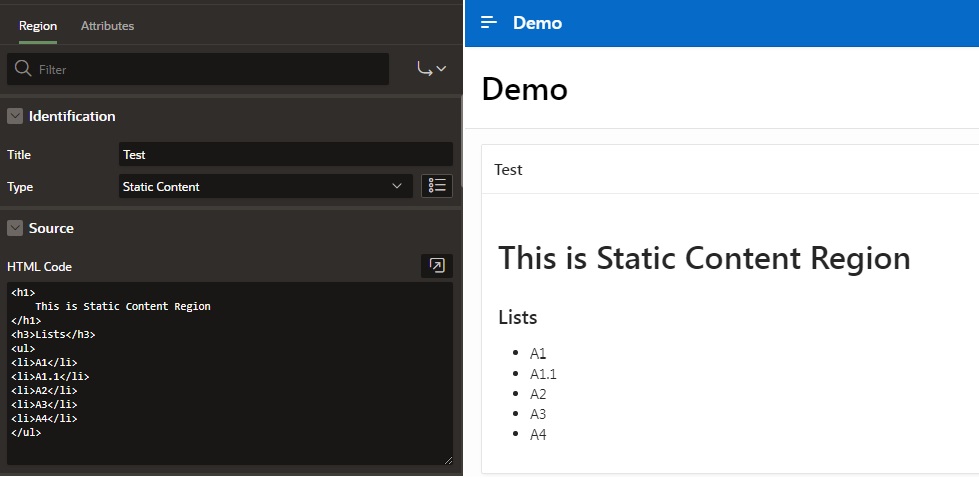The image size is (979, 478).
Task: Open the Go to Group arrow menu
Action: pos(431,69)
